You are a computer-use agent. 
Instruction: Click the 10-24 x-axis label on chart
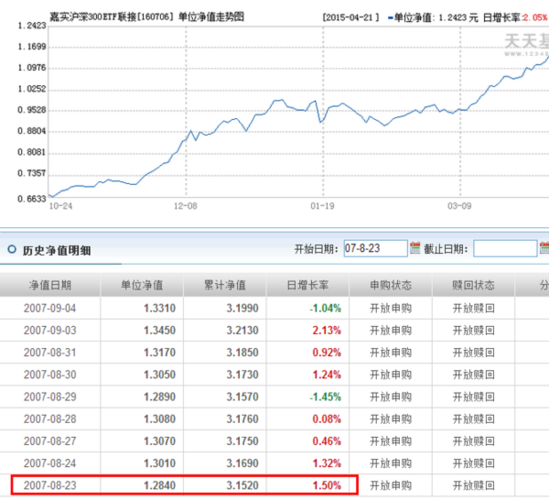pos(61,206)
